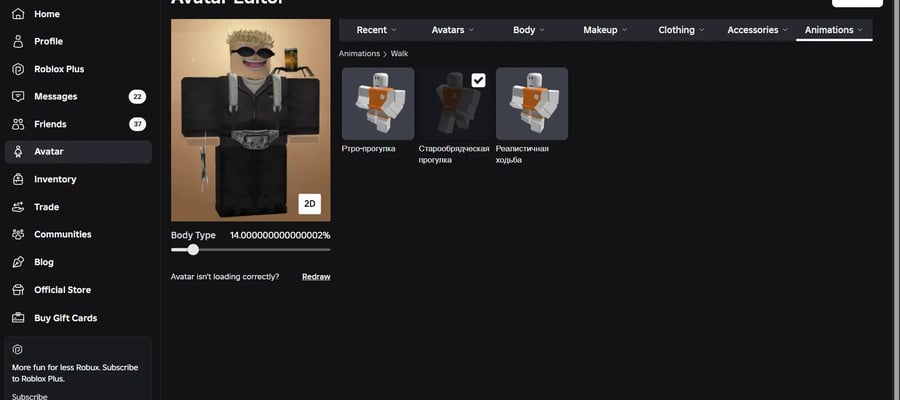
Task: Click the Inventory bag icon
Action: [x=18, y=179]
